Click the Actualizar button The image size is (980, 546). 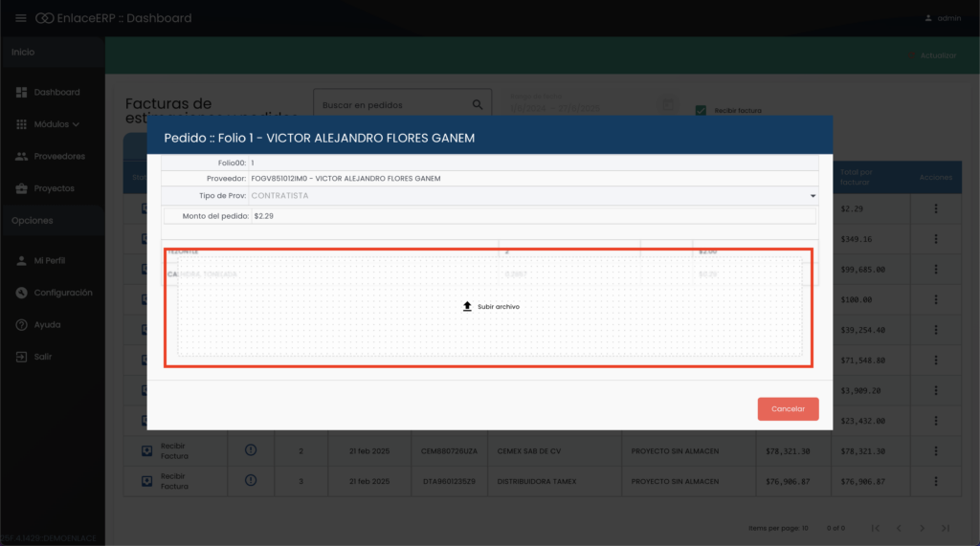[x=931, y=55]
